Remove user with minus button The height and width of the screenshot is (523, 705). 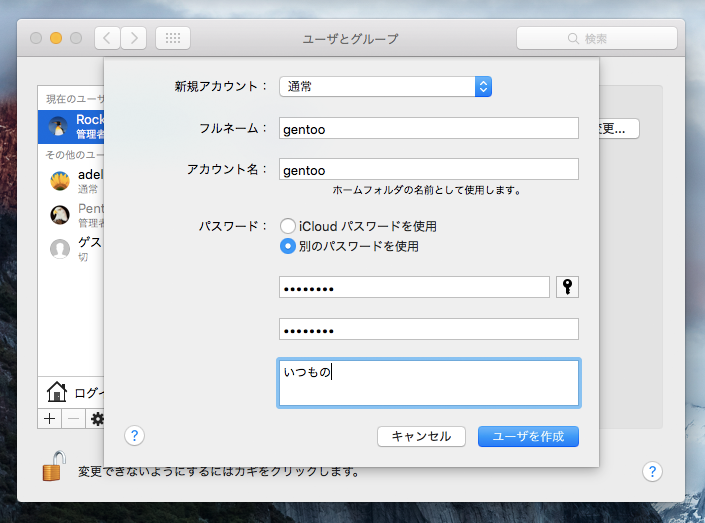[x=73, y=419]
